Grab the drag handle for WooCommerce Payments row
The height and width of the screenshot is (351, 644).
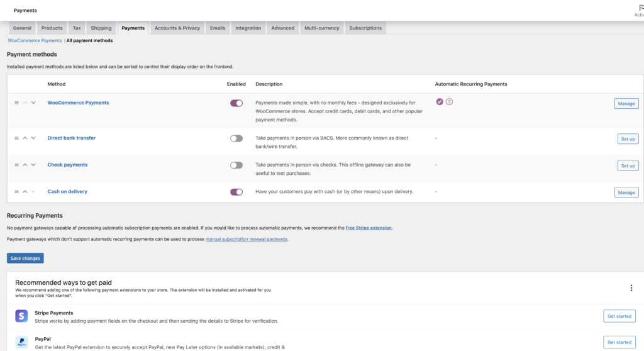tap(16, 103)
